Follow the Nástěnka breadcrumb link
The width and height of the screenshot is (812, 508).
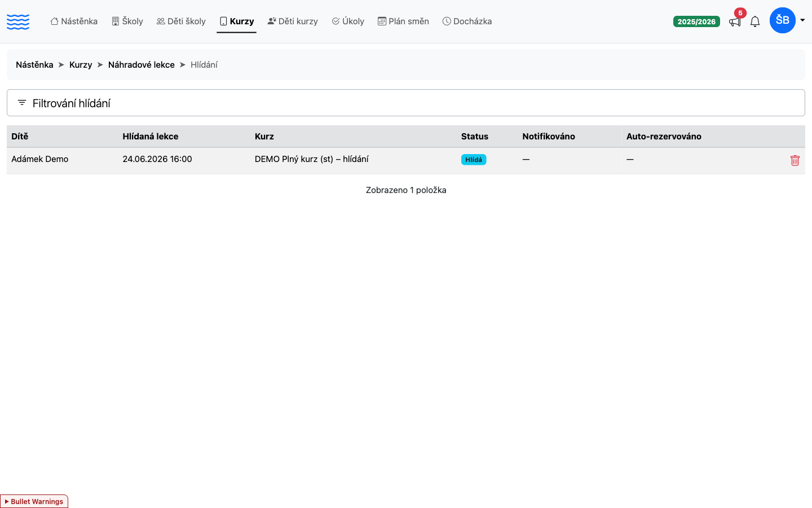34,65
